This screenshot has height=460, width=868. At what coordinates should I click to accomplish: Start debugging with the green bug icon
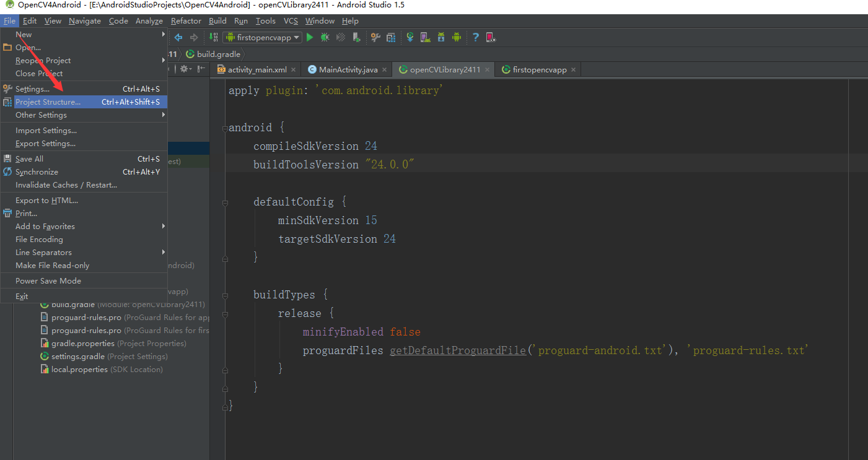pos(325,37)
